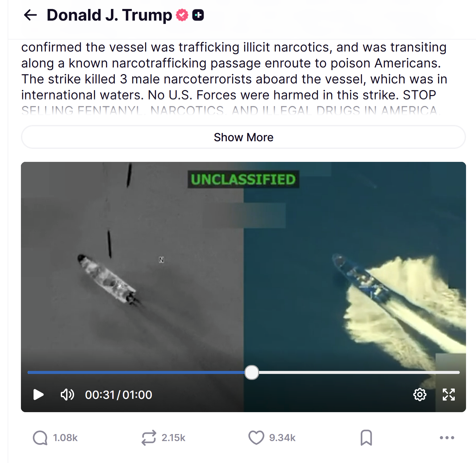The image size is (476, 463).
Task: Enter fullscreen video mode
Action: click(x=449, y=395)
